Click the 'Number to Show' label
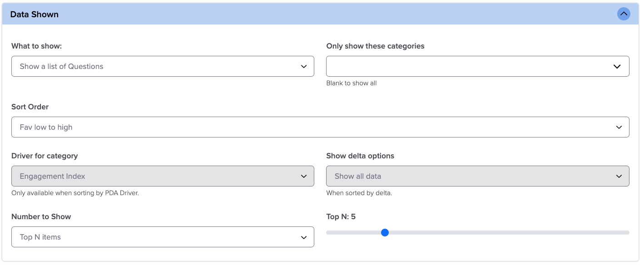The width and height of the screenshot is (644, 265). (41, 217)
